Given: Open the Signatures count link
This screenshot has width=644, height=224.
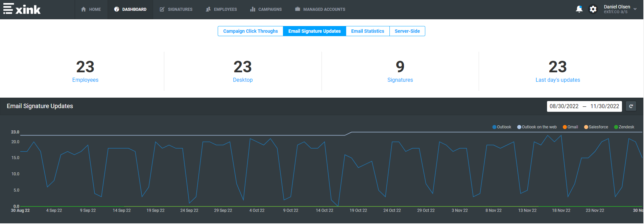Looking at the screenshot, I should point(400,80).
